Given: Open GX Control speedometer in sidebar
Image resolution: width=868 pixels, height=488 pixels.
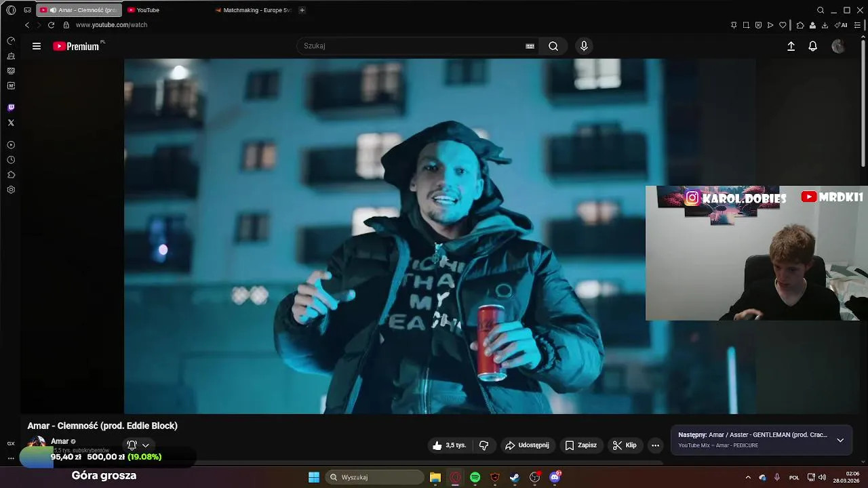Looking at the screenshot, I should click(x=11, y=41).
